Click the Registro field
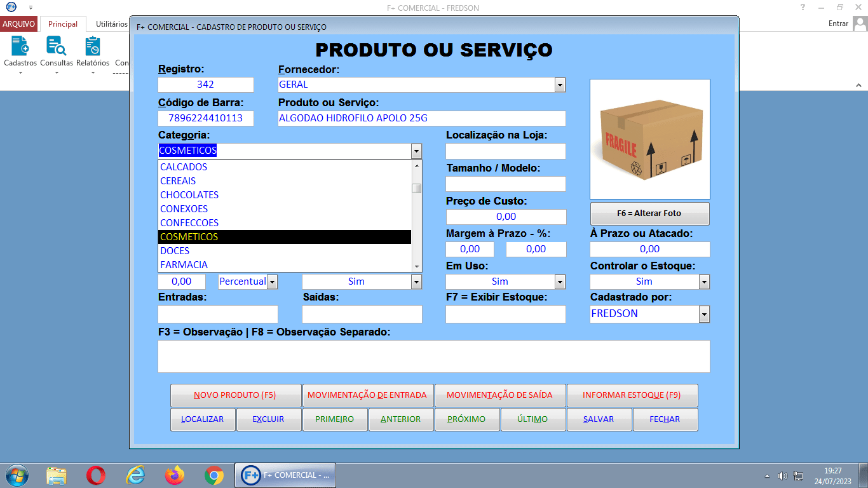The height and width of the screenshot is (488, 868). coord(206,85)
